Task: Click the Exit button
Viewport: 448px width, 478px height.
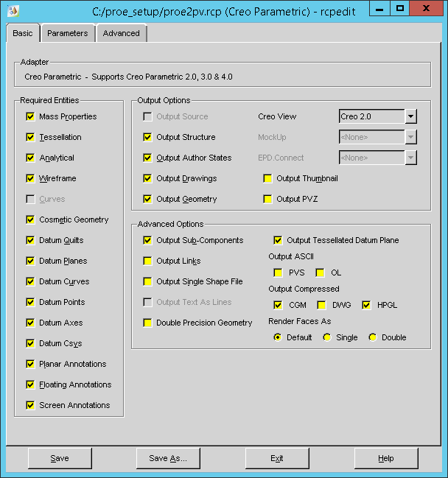Action: 277,458
